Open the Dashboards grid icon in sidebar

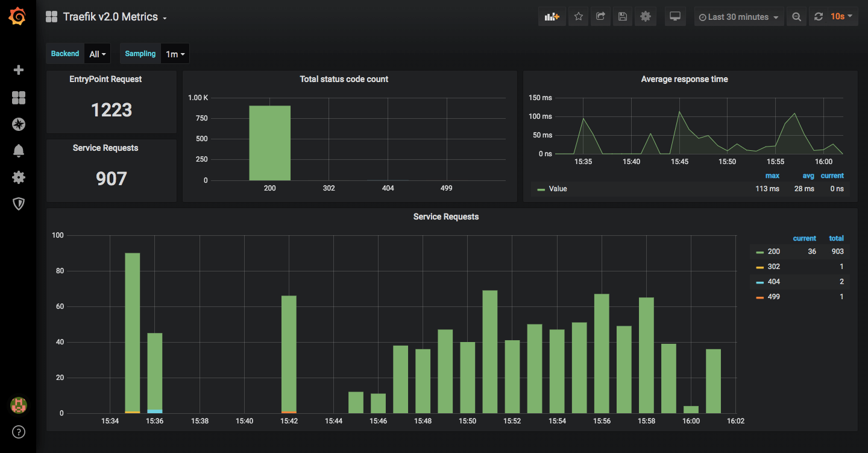pyautogui.click(x=19, y=98)
